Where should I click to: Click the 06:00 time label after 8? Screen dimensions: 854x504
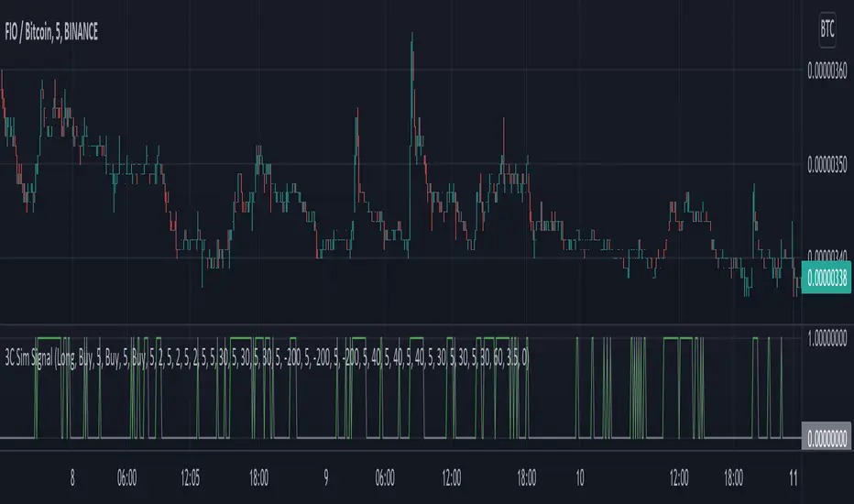(x=126, y=477)
